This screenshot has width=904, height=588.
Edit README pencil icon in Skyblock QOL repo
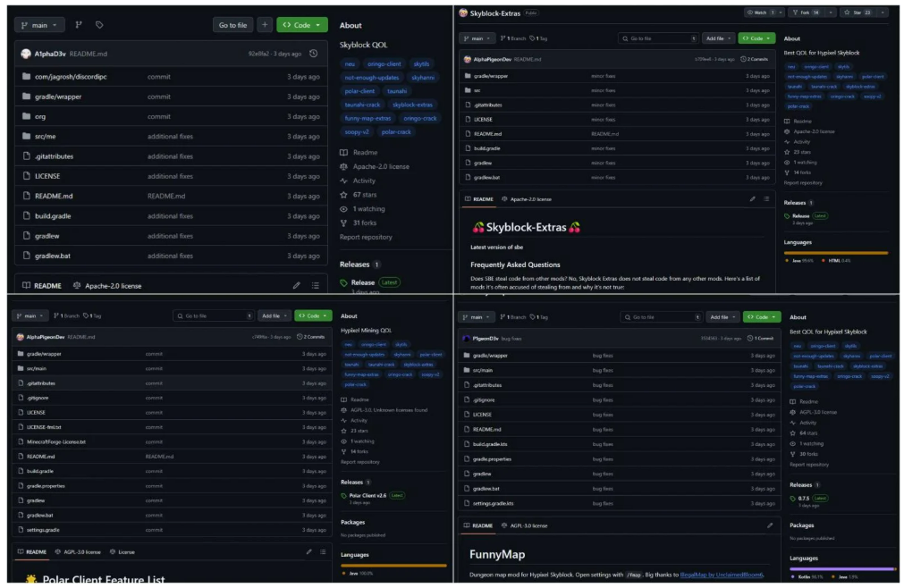coord(296,285)
